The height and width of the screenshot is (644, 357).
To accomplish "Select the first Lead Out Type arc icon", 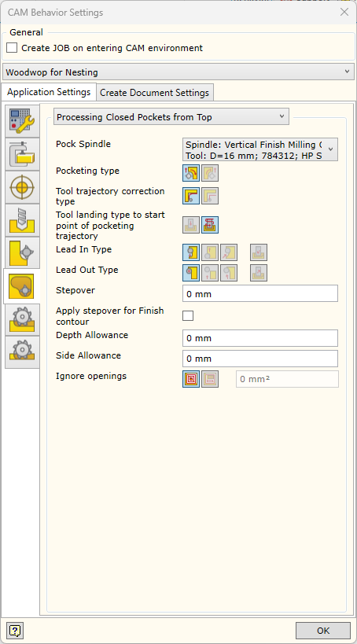I will (191, 273).
